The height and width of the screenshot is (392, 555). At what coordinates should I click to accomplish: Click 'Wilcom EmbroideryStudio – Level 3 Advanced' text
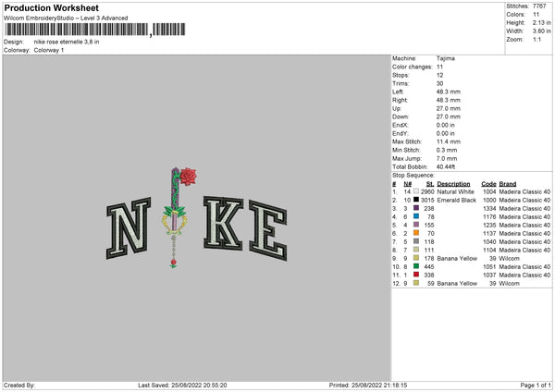point(66,18)
